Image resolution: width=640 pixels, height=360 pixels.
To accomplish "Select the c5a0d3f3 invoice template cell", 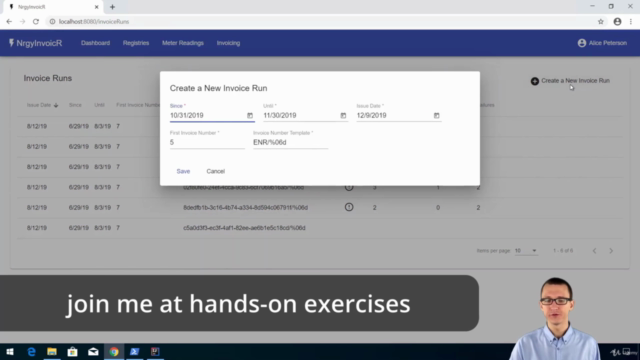I will pos(244,228).
